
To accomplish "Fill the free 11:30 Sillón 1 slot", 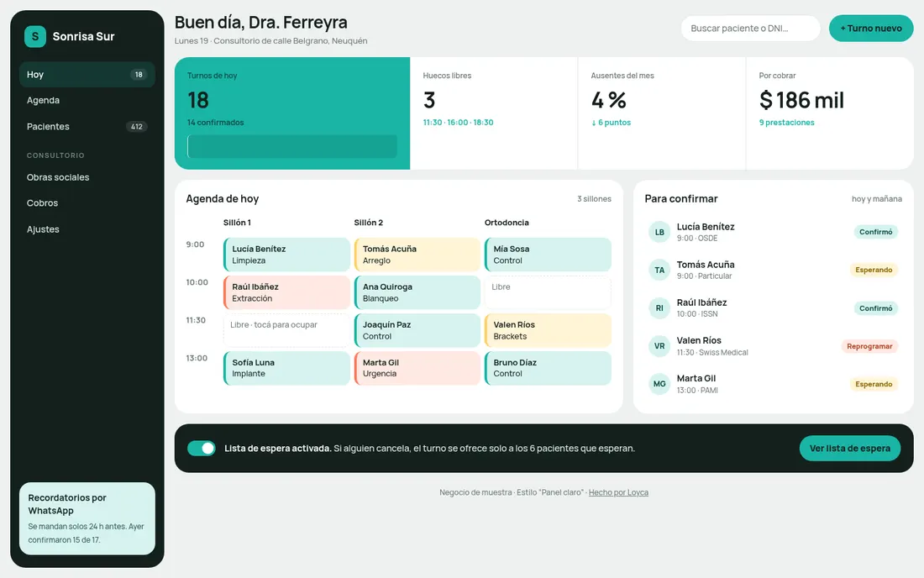I will 286,330.
